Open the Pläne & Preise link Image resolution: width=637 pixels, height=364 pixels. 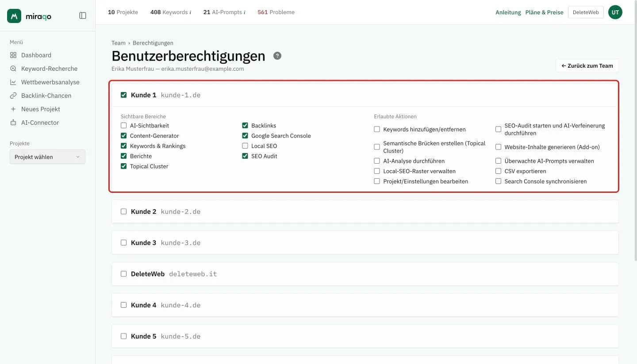545,12
